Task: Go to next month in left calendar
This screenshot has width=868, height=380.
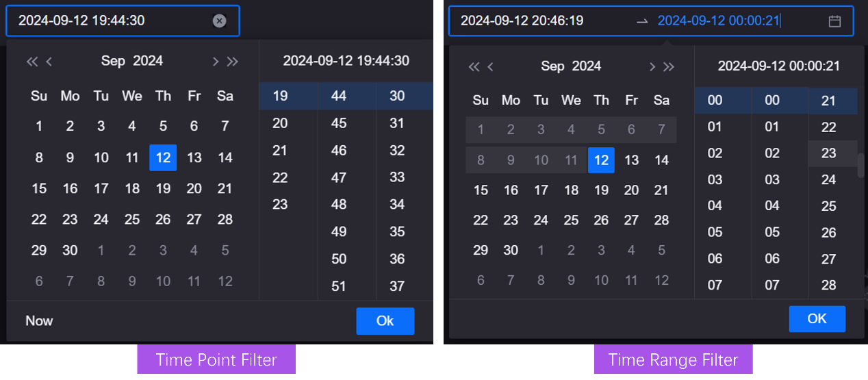Action: pos(215,62)
